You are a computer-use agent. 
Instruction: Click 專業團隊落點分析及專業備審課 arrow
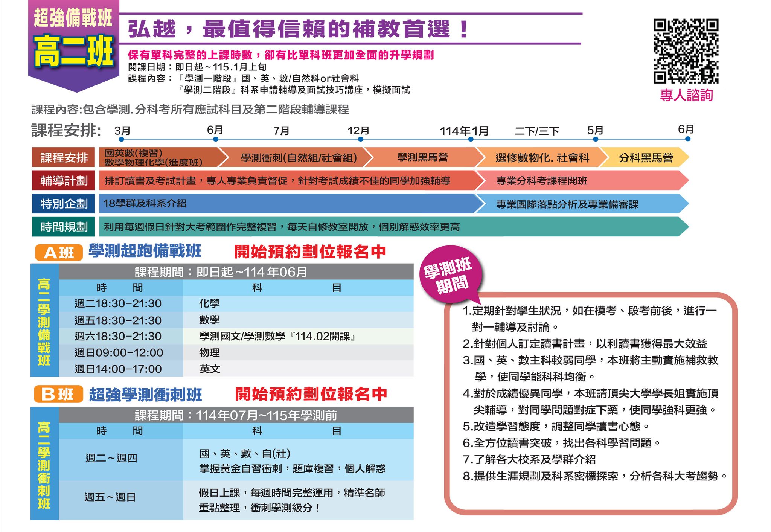582,204
